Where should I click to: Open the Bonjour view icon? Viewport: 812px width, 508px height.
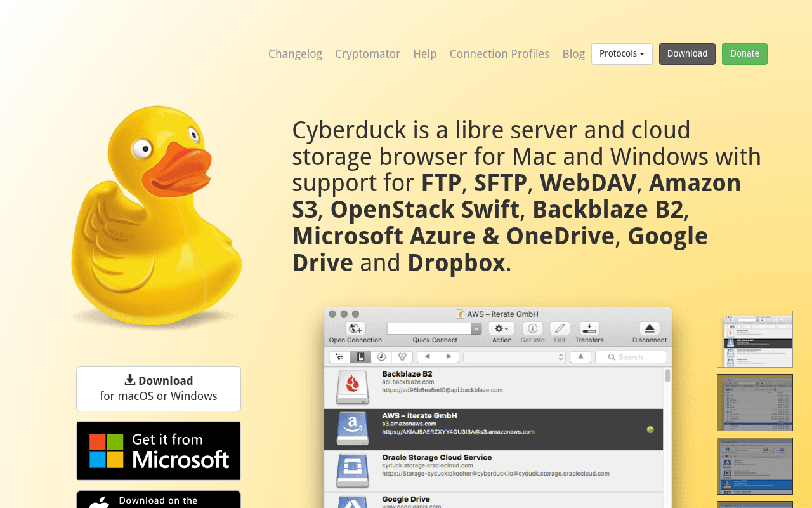402,357
